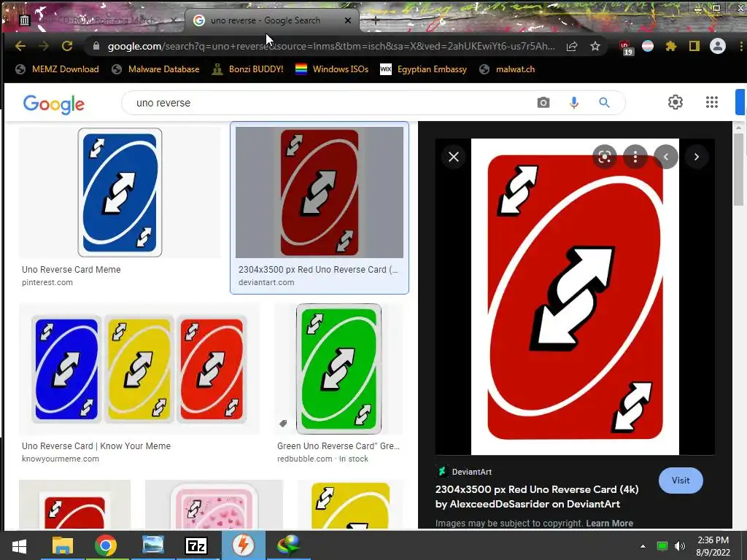Click the knowyourmeme.com source text
The image size is (747, 560).
(x=61, y=459)
